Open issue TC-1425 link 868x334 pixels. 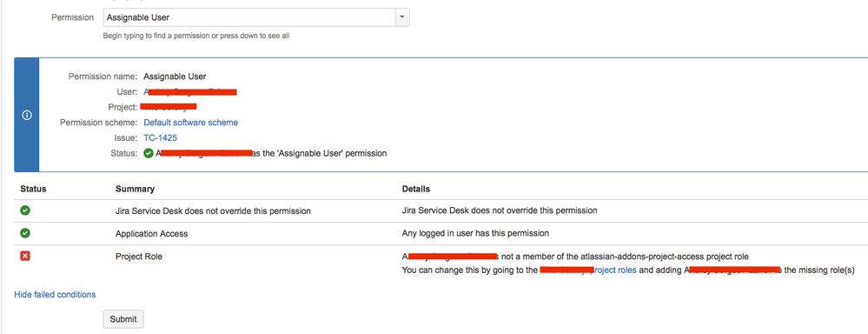coord(161,138)
